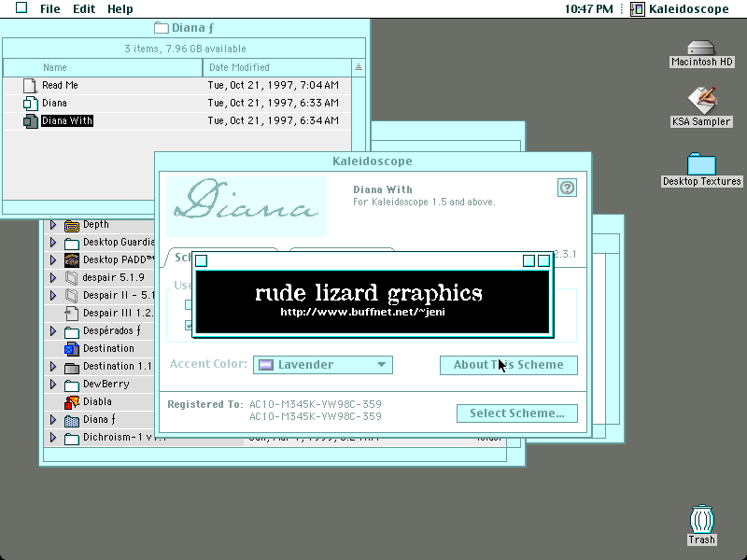
Task: Open the Accent Color Lavender dropdown
Action: click(x=322, y=365)
